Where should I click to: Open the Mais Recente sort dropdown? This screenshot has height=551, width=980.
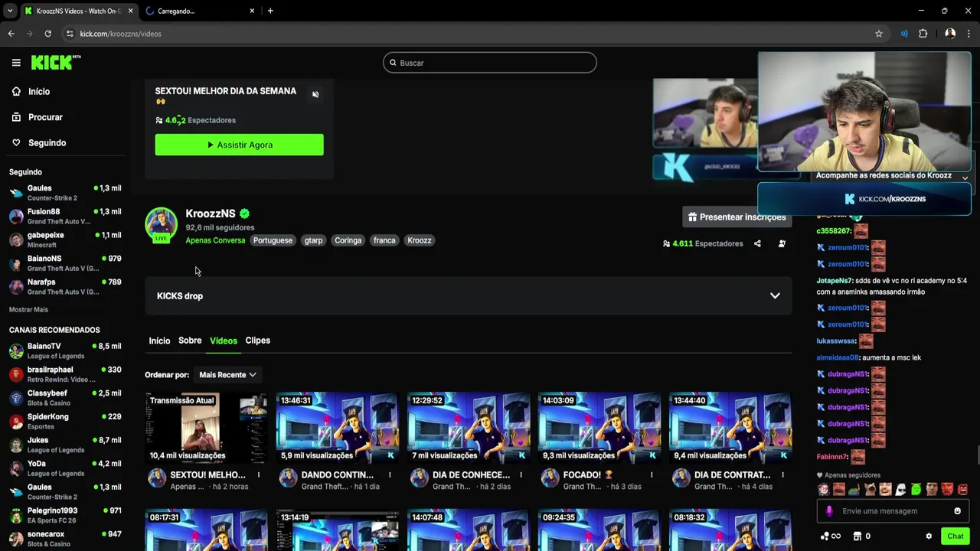coord(227,375)
